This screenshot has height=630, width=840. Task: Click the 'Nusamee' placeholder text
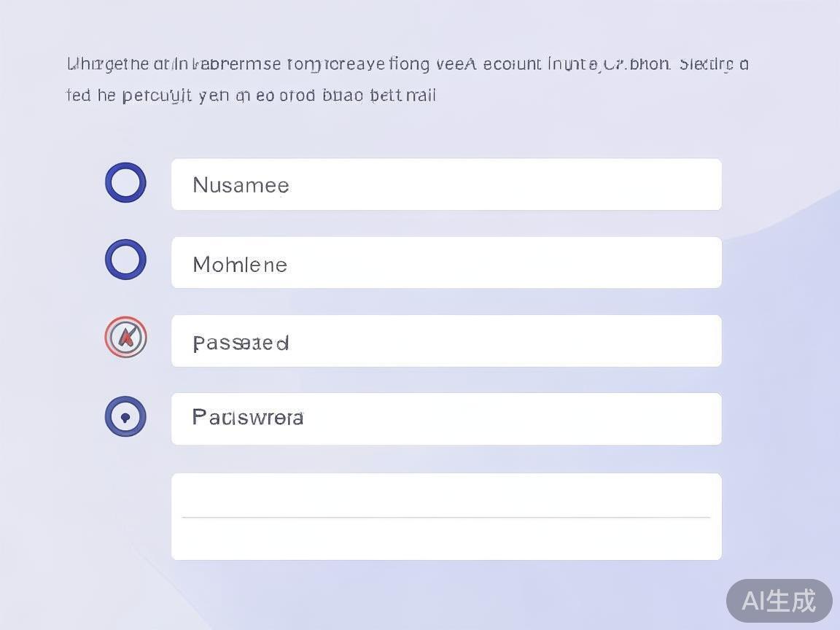tap(241, 185)
